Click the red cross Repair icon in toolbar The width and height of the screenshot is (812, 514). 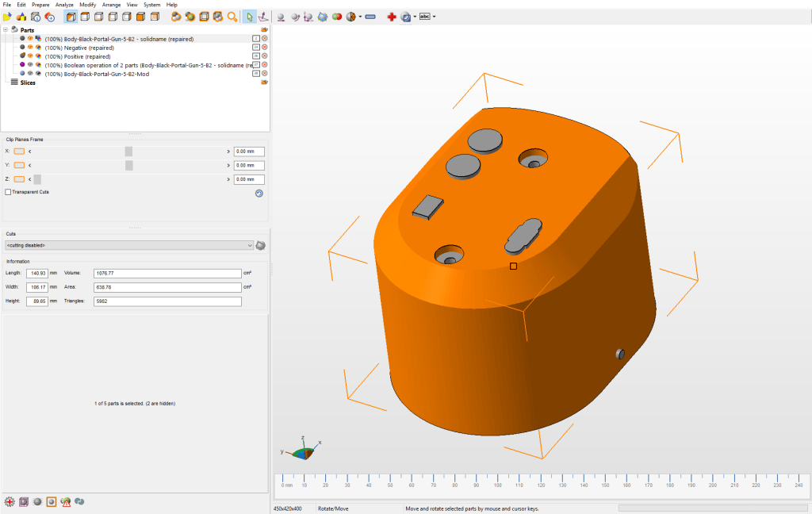click(x=391, y=17)
